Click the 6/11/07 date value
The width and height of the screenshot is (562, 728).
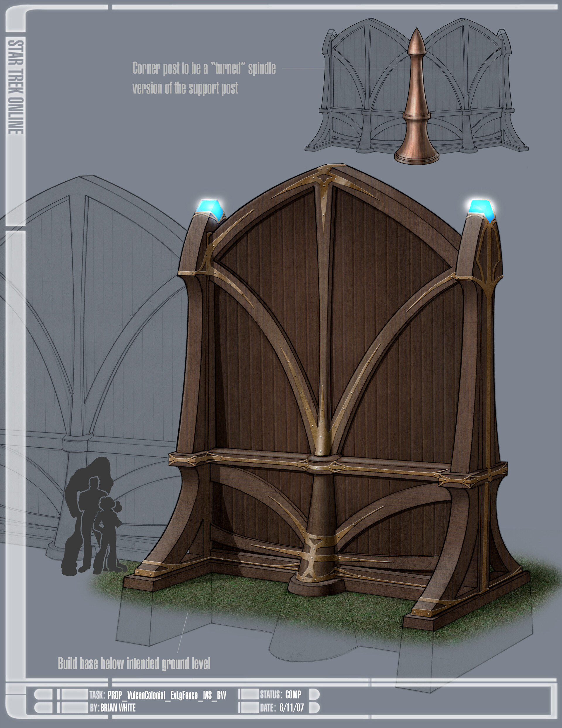[x=292, y=708]
